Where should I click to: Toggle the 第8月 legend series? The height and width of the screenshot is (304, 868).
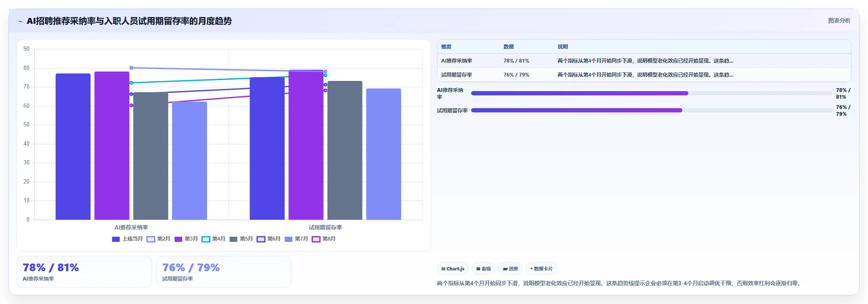coord(324,239)
